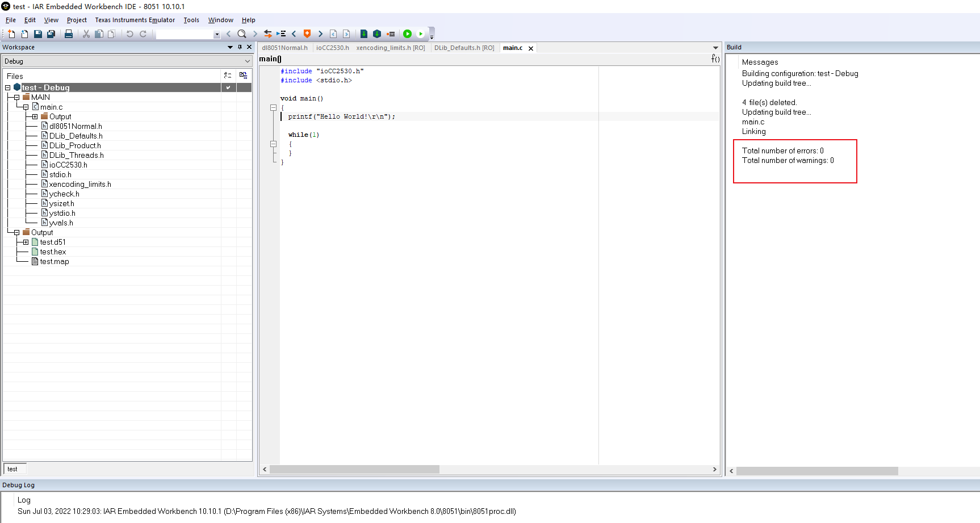Image resolution: width=980 pixels, height=523 pixels.
Task: Collapse the main.c tree node
Action: tap(26, 107)
